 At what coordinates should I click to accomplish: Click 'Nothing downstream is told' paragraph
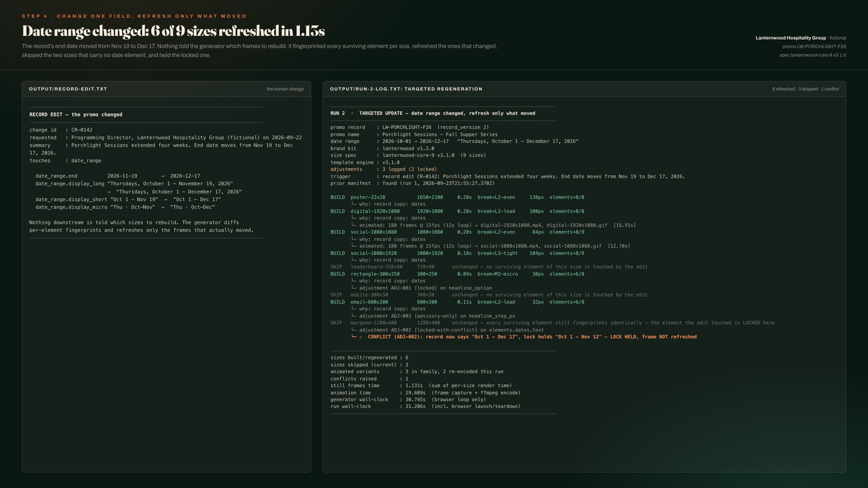click(x=141, y=226)
